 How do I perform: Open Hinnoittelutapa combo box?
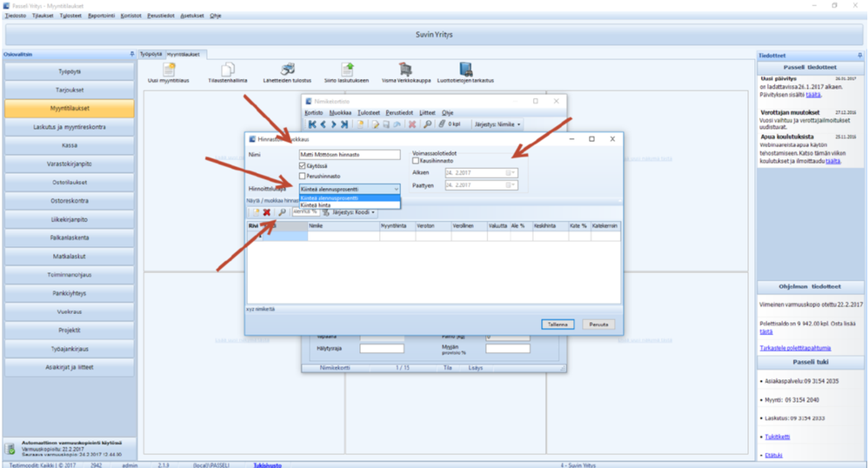tap(350, 190)
